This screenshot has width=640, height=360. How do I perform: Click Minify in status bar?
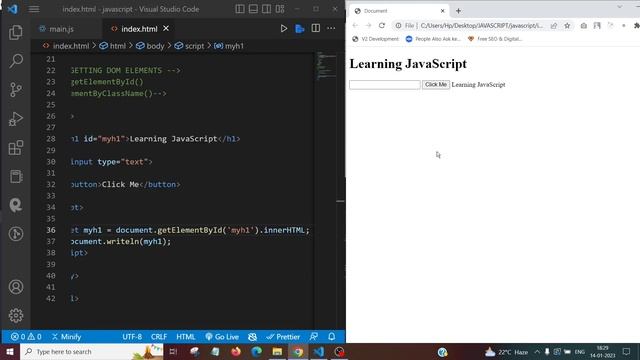(x=66, y=337)
